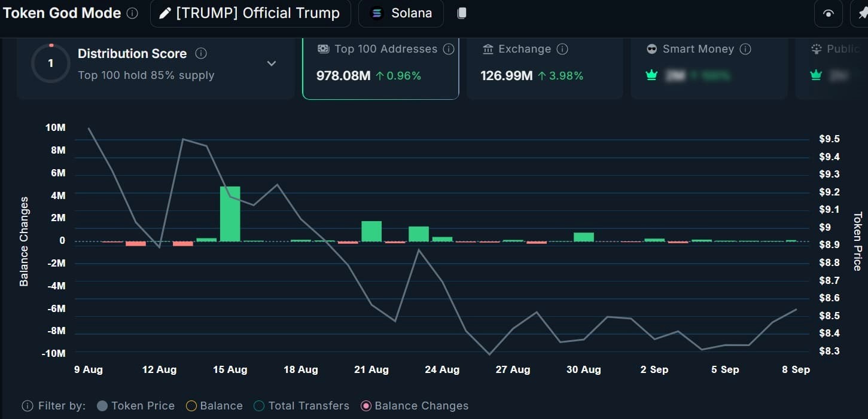Expand the Distribution Score chevron

(272, 63)
